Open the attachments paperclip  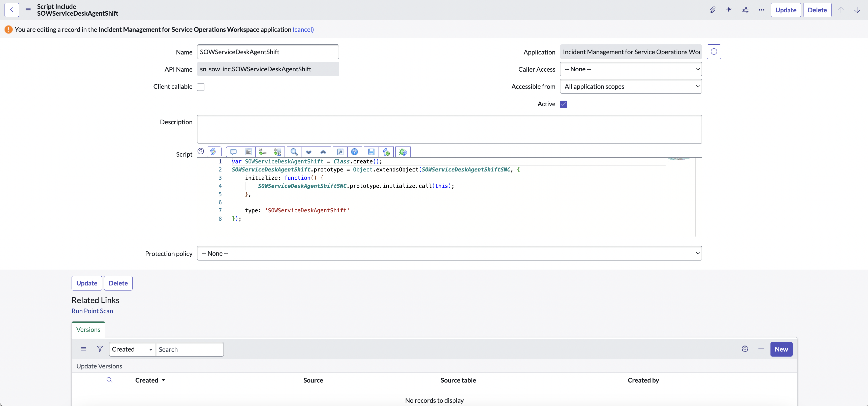(712, 10)
